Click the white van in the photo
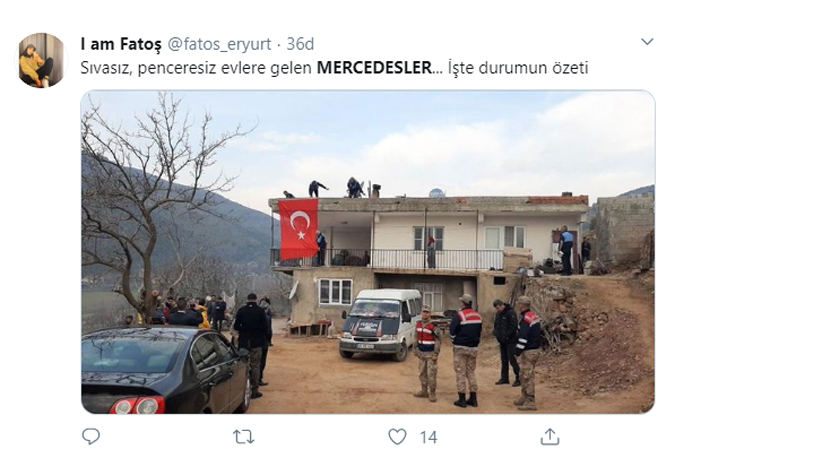This screenshot has height=458, width=813. click(381, 324)
